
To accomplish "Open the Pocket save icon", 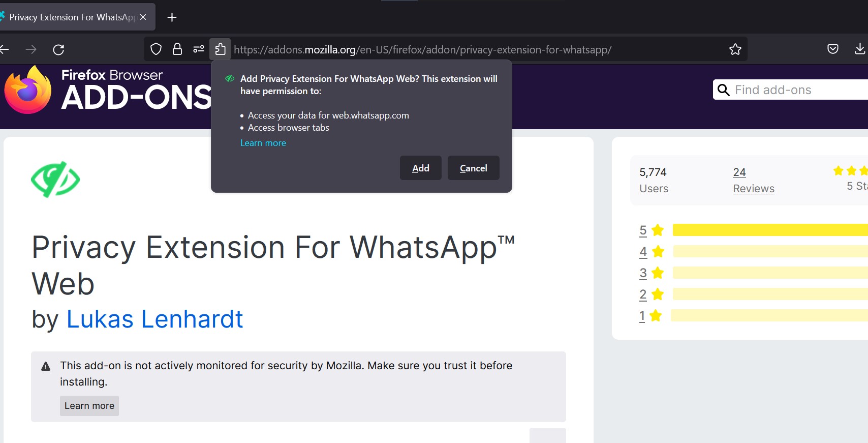I will 833,49.
